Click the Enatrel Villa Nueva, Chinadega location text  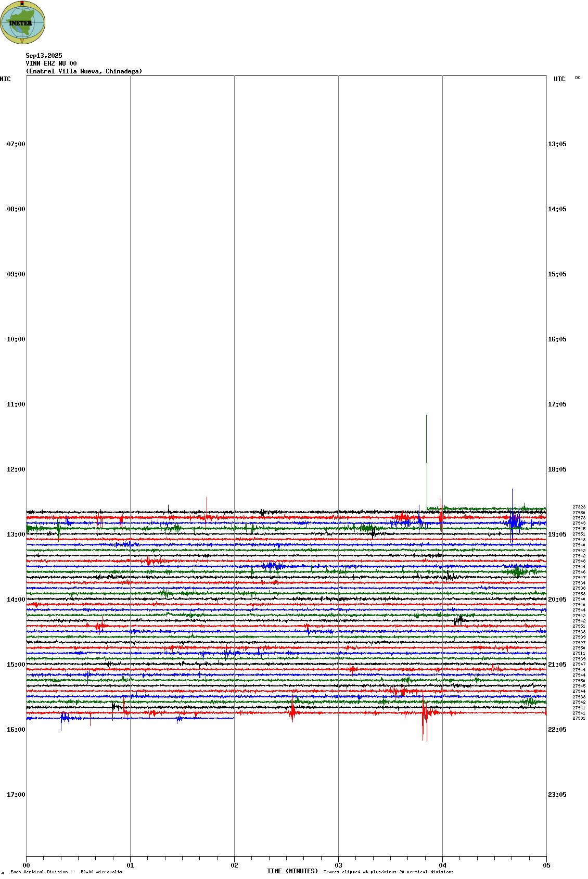[84, 71]
